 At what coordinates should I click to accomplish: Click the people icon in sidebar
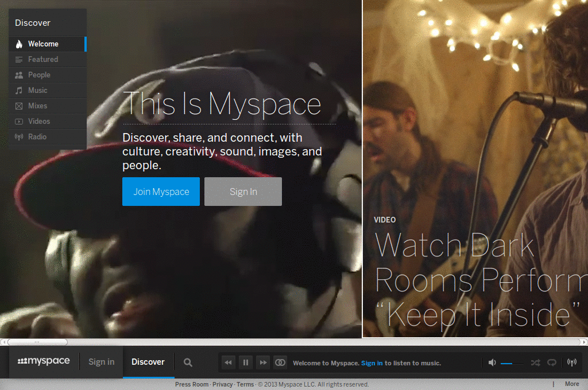tap(19, 75)
